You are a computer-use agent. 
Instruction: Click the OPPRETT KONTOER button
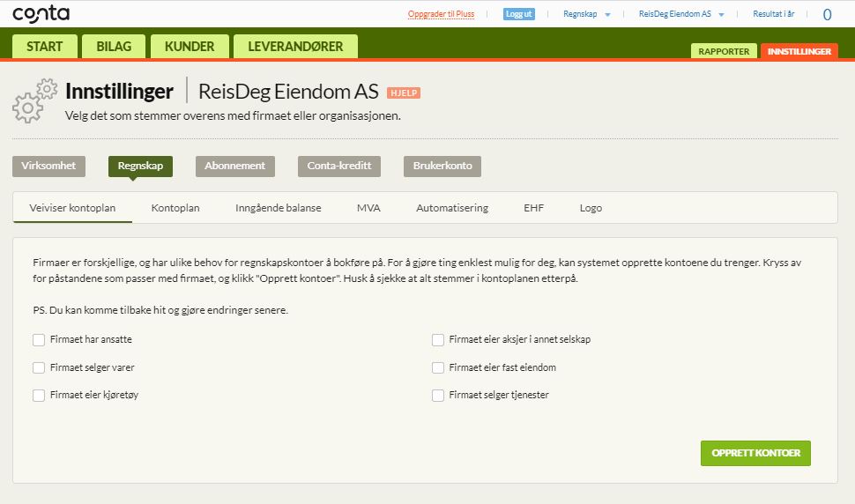[755, 453]
